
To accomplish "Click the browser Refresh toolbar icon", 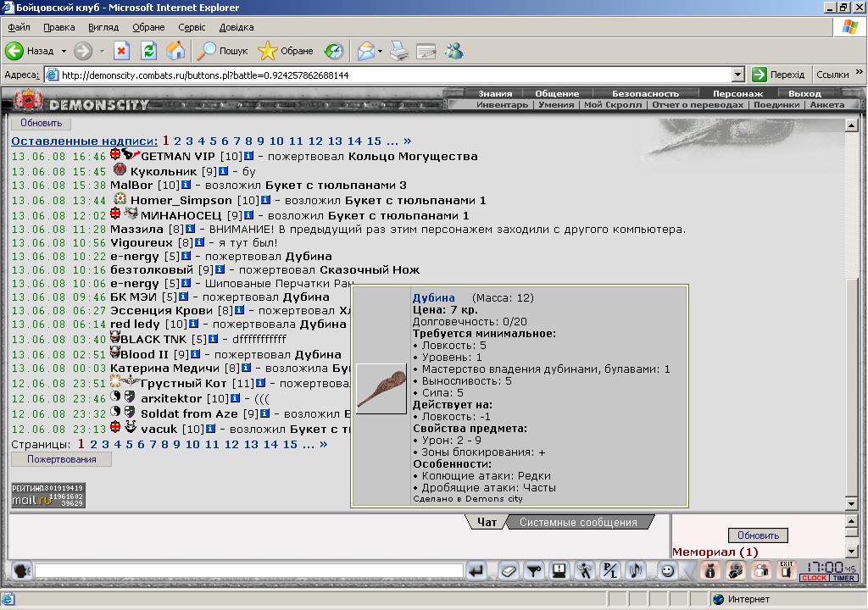I will coord(148,51).
